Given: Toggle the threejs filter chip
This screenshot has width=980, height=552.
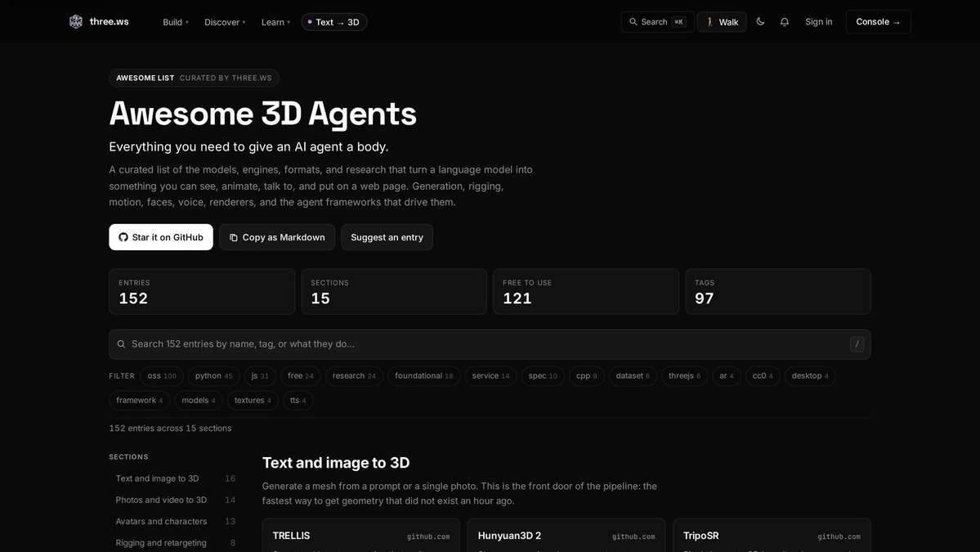Looking at the screenshot, I should [684, 375].
